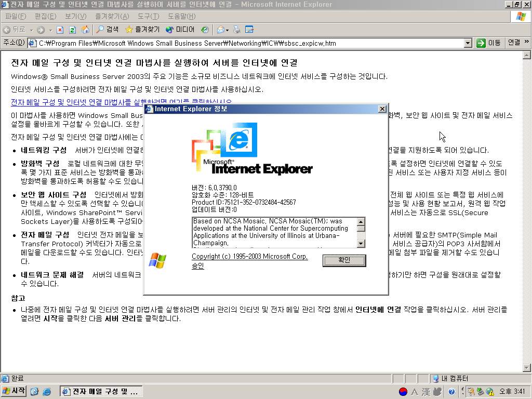Screen dimensions: 532x399
Task: Click the Stop loading icon
Action: point(60,30)
